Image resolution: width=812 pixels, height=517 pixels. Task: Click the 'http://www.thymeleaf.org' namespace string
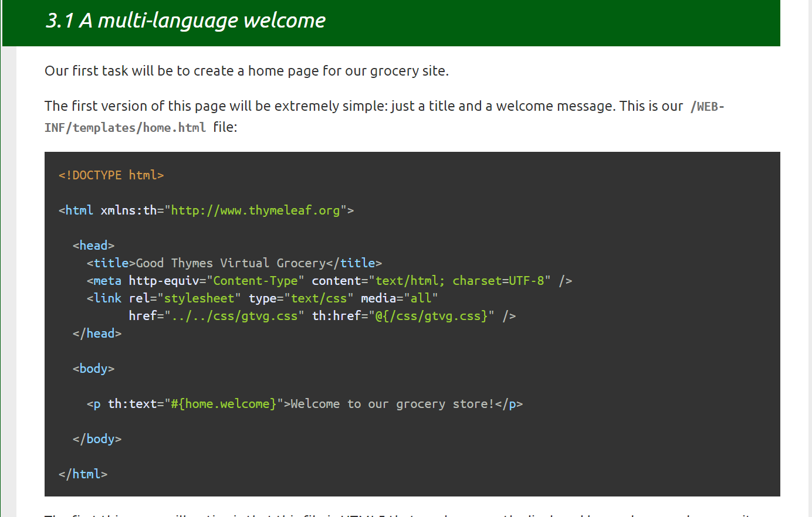point(255,210)
